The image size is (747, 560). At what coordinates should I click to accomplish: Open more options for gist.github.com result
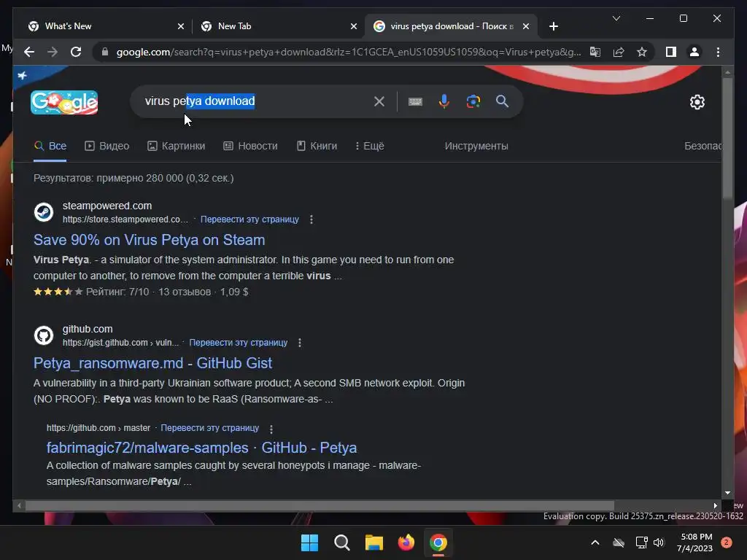(300, 343)
